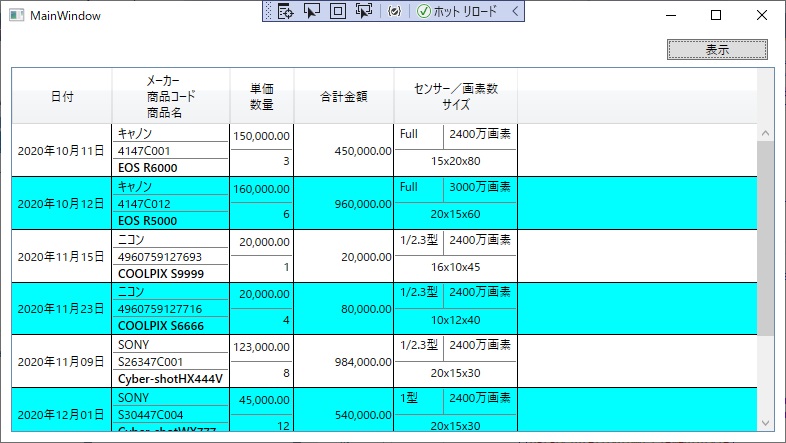Click the 1型 sensor cell
The height and width of the screenshot is (443, 786).
pyautogui.click(x=409, y=398)
